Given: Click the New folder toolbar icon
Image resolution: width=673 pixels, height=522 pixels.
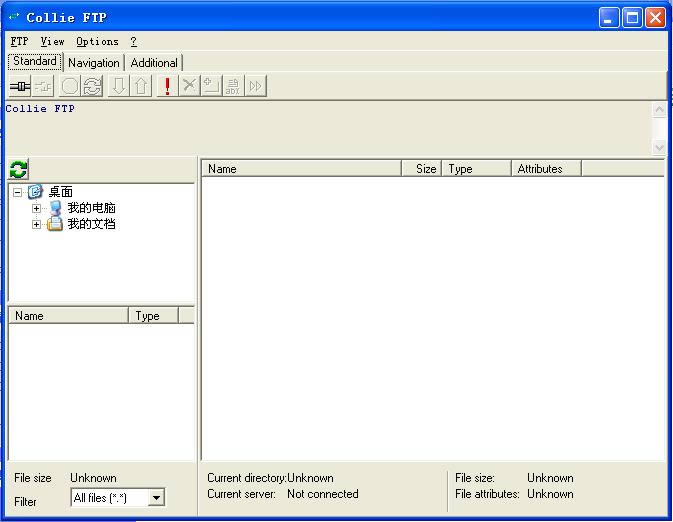Looking at the screenshot, I should (x=211, y=86).
